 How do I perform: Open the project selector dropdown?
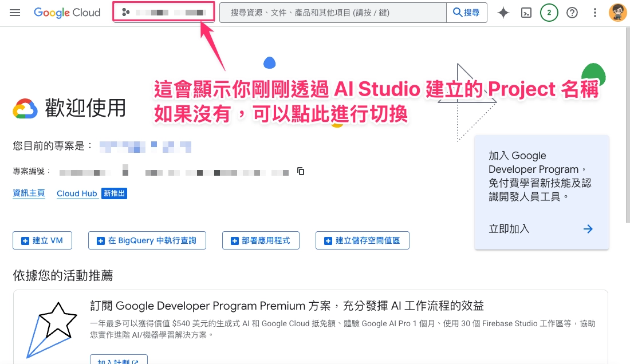tap(164, 13)
